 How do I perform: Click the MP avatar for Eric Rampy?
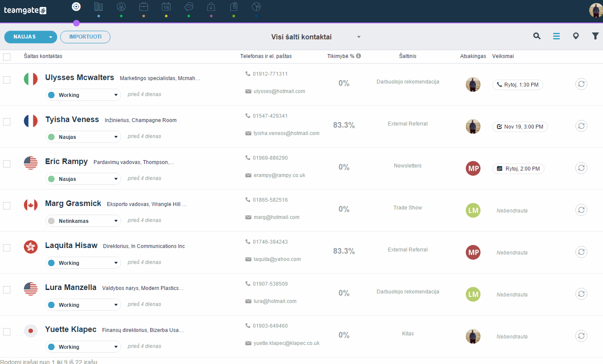tap(473, 168)
